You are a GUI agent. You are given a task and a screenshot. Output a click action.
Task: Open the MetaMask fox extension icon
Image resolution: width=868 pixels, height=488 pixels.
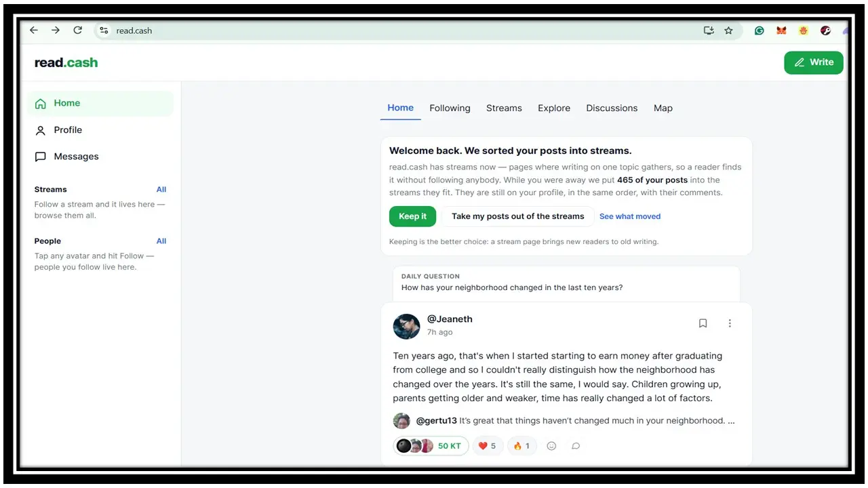[x=781, y=30]
